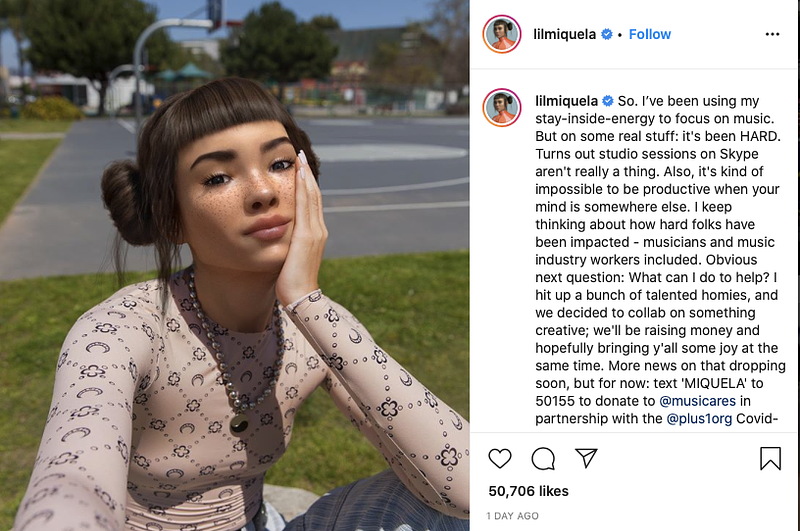
Task: Open the lilmiquela avatar beside the caption
Action: (502, 108)
